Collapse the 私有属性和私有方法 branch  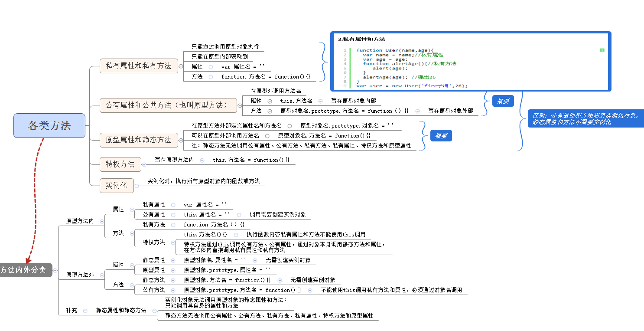[x=180, y=66]
